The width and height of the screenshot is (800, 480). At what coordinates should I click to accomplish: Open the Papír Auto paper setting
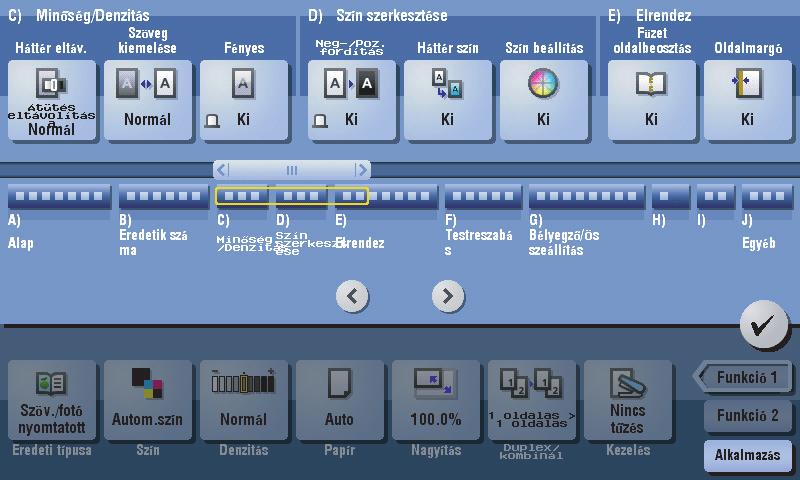pyautogui.click(x=340, y=400)
